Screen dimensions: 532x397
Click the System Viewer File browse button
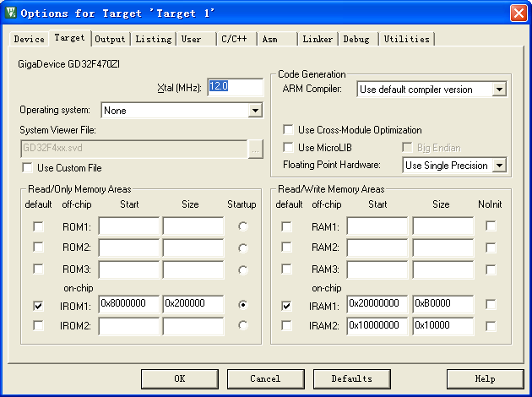(256, 149)
